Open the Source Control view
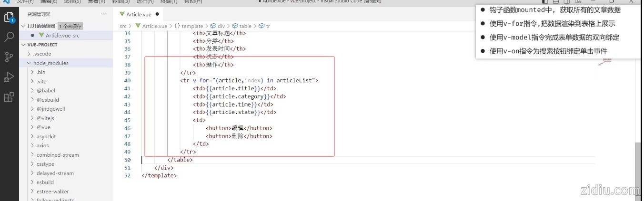Image resolution: width=644 pixels, height=201 pixels. pos(9,57)
